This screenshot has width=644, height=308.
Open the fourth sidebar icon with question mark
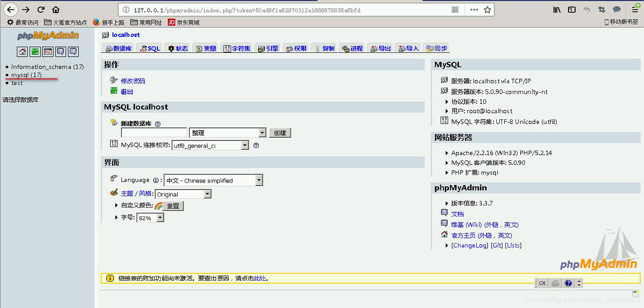tap(60, 51)
